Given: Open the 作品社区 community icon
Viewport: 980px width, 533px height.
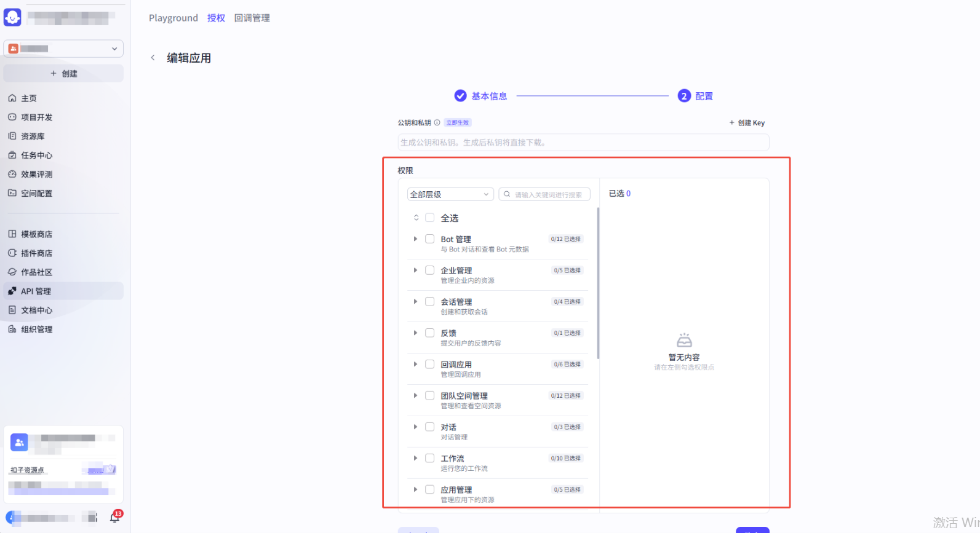Looking at the screenshot, I should click(12, 272).
